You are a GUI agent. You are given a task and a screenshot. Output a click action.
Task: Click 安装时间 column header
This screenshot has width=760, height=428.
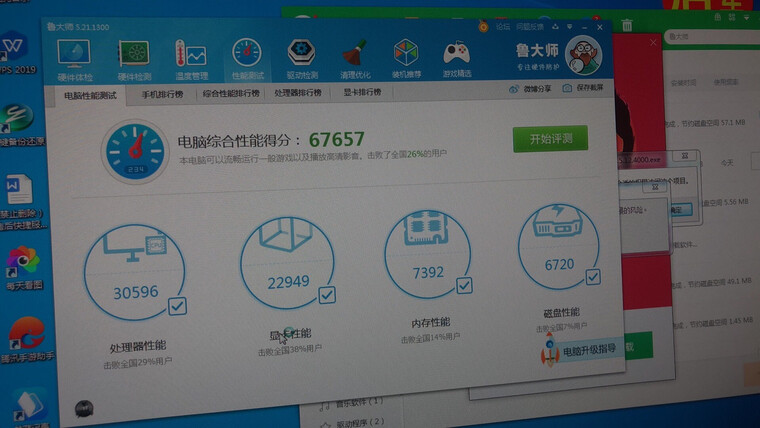(x=682, y=83)
